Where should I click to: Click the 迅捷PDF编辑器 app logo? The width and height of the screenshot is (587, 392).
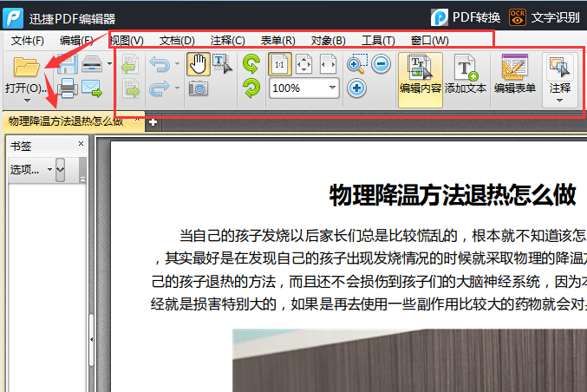[x=13, y=18]
